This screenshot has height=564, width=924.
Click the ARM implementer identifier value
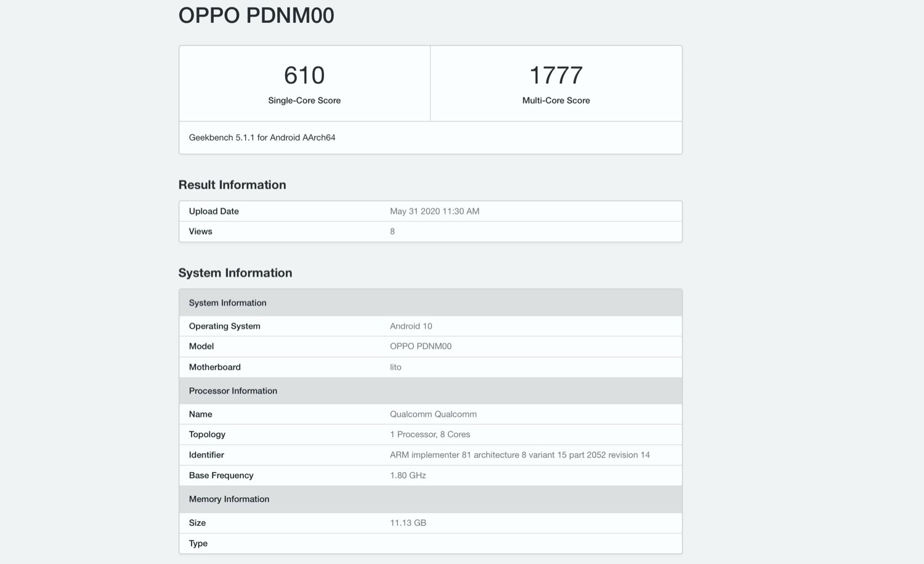point(520,455)
